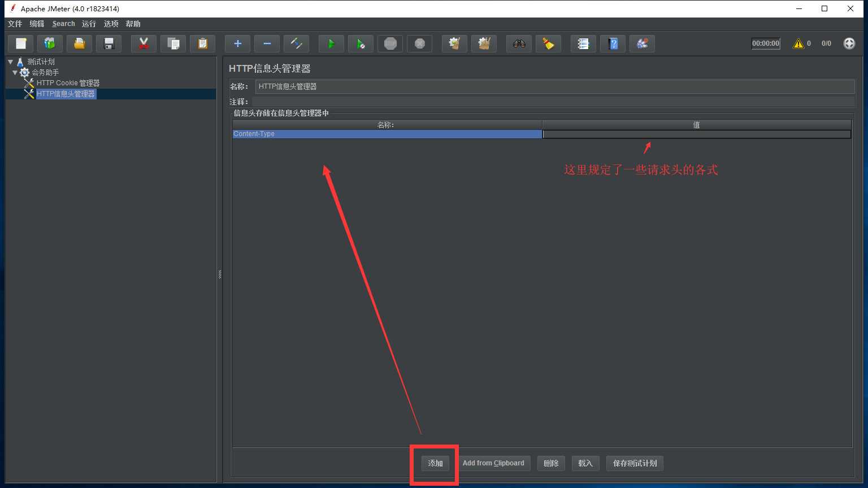Open the Search menu
The height and width of the screenshot is (488, 868).
(x=63, y=24)
